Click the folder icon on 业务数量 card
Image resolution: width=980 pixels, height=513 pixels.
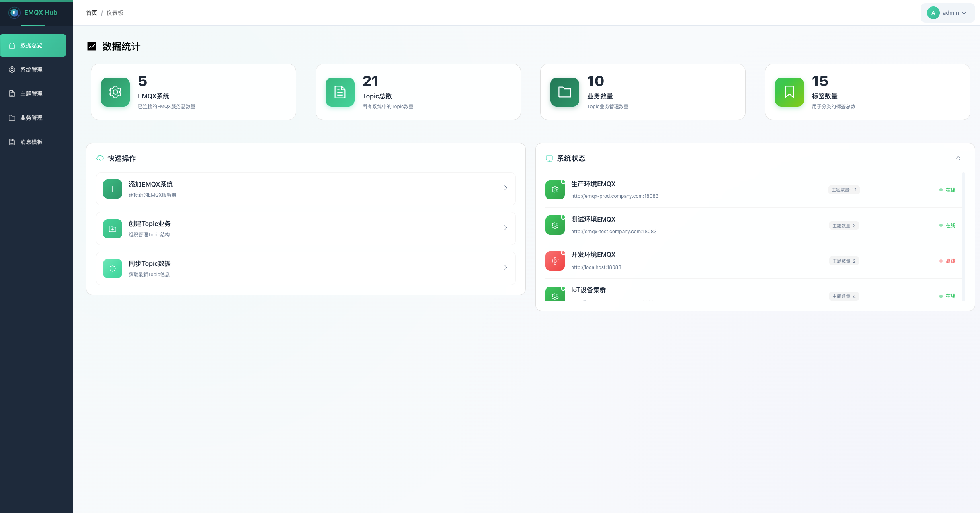(565, 92)
